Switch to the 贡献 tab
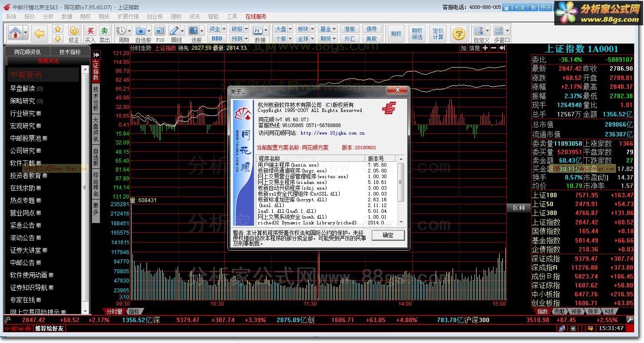The height and width of the screenshot is (343, 644). click(559, 311)
